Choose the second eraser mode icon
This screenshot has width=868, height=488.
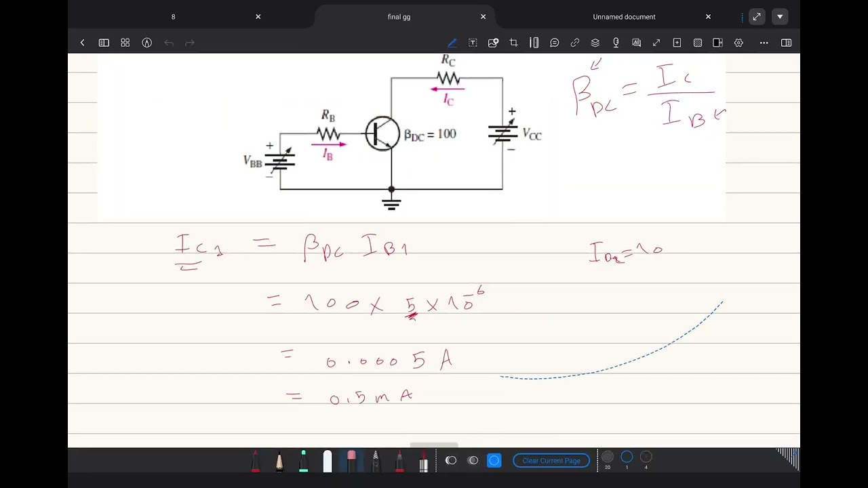click(x=473, y=461)
